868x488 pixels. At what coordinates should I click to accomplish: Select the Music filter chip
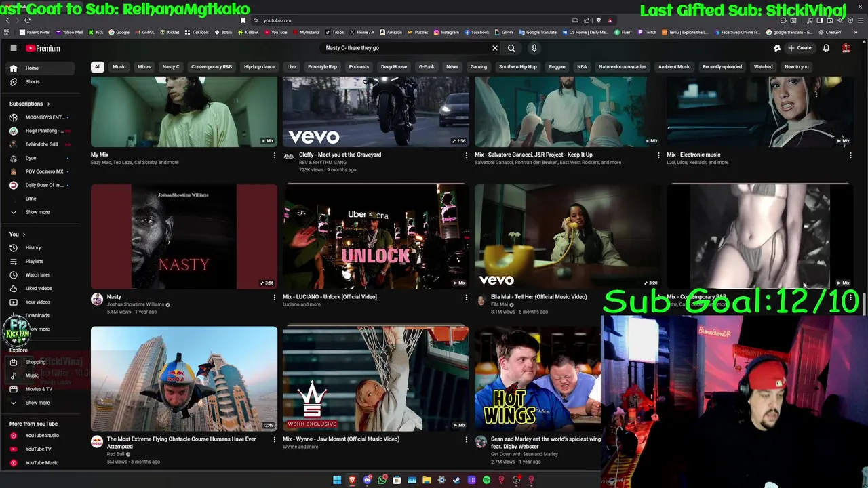[119, 66]
